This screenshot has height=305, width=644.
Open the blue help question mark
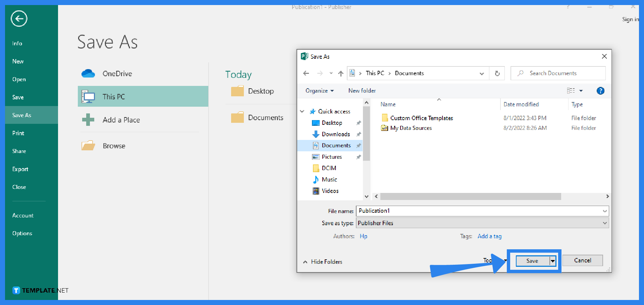600,91
